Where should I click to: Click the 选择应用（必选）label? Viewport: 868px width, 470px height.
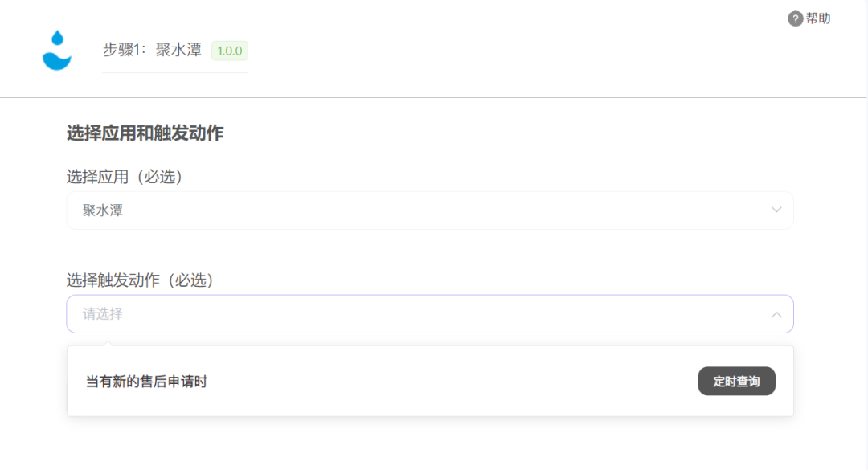(x=125, y=177)
